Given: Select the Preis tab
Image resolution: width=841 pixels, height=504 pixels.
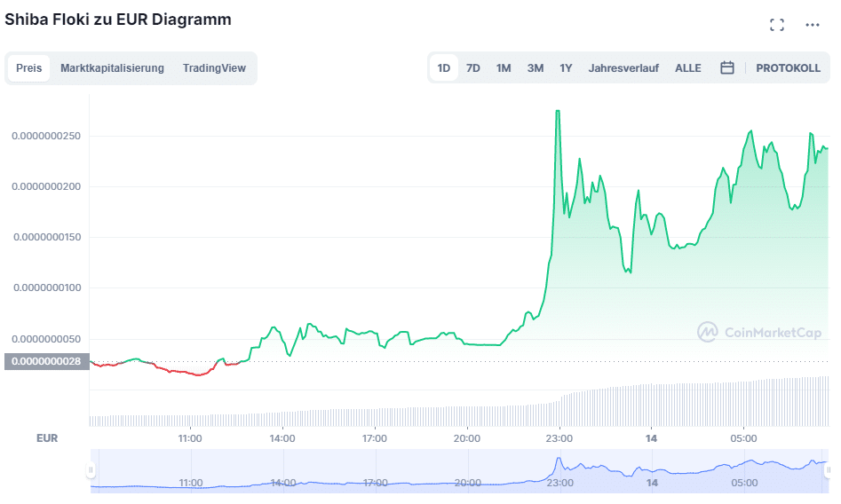Looking at the screenshot, I should [29, 68].
